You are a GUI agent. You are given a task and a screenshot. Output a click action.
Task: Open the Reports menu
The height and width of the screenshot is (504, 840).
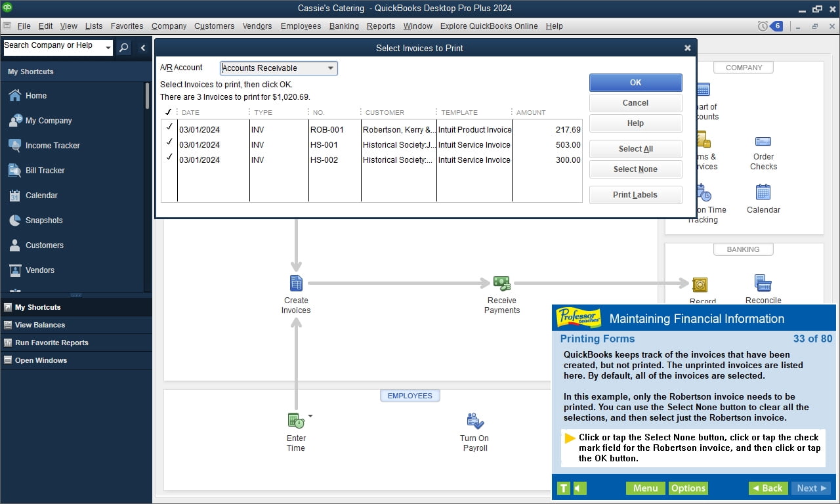(x=381, y=26)
